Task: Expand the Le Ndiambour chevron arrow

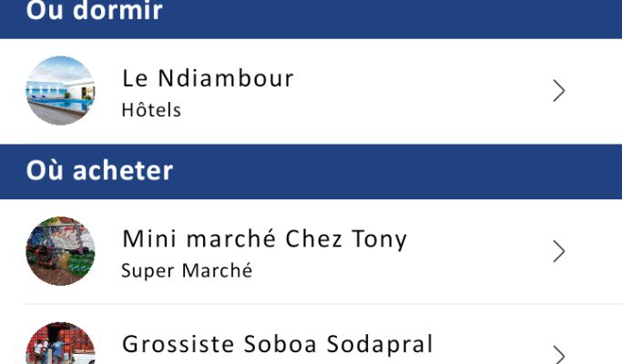Action: (559, 90)
